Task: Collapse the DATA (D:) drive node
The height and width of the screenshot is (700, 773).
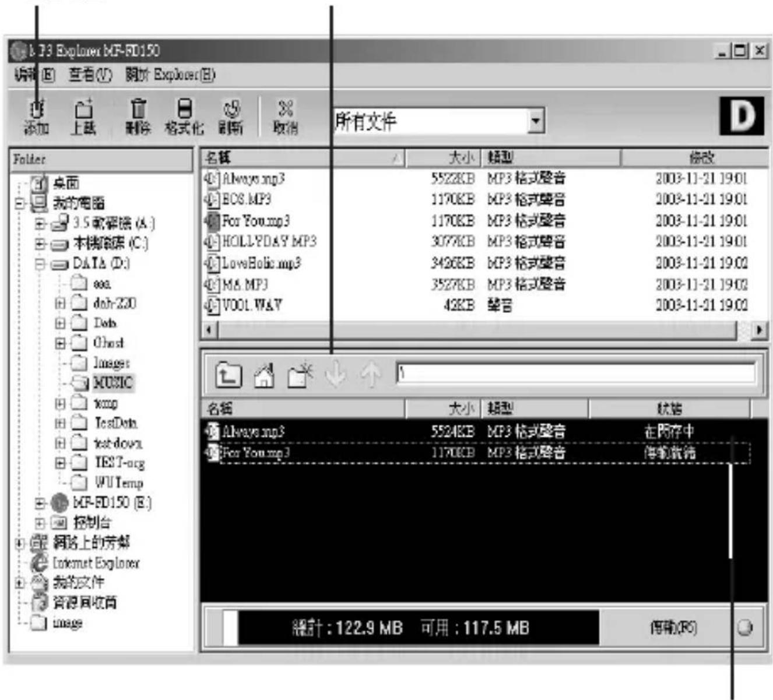Action: coord(40,263)
